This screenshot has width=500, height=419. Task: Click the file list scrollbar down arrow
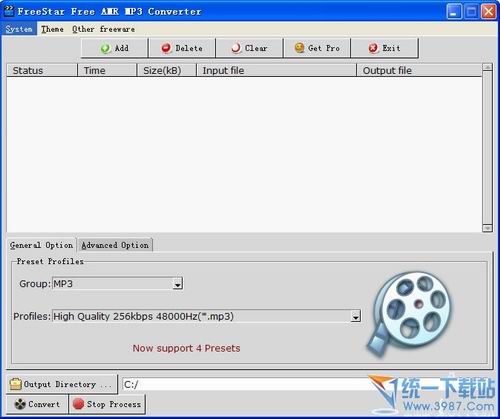487,228
